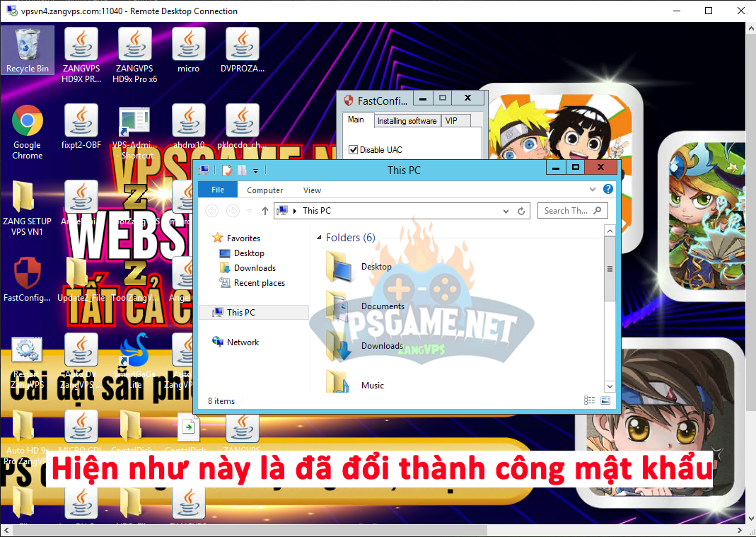Viewport: 756px width, 537px height.
Task: Switch to large icons view in status bar
Action: (x=605, y=401)
